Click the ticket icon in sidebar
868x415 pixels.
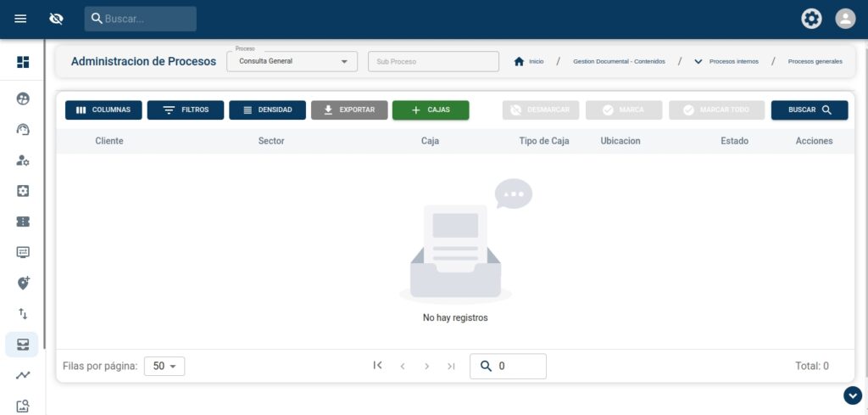pos(23,222)
